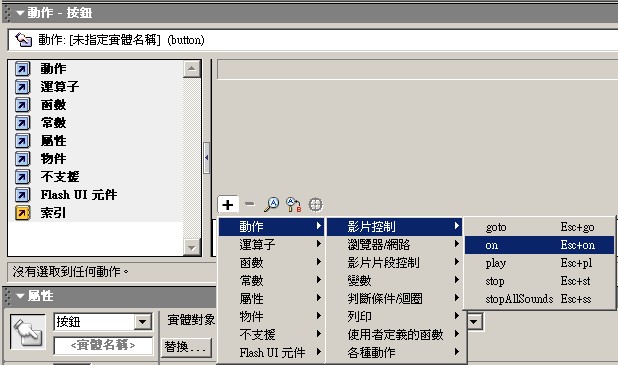The height and width of the screenshot is (365, 618).
Task: Click the toolbox scrollbar down arrow
Action: click(x=192, y=248)
